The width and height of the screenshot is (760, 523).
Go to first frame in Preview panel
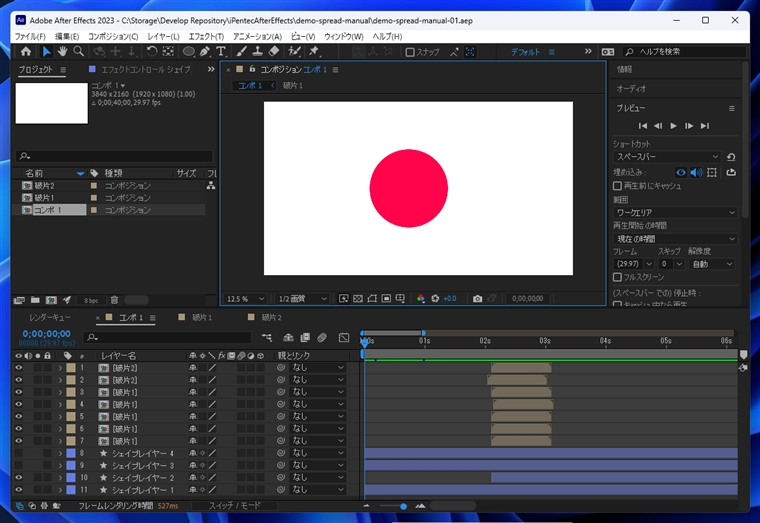click(643, 126)
